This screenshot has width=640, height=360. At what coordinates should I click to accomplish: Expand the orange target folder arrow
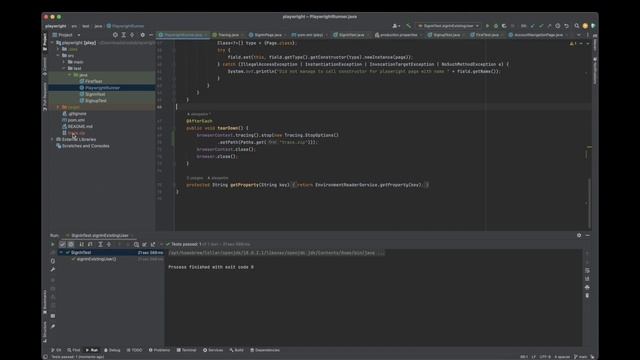(58, 107)
